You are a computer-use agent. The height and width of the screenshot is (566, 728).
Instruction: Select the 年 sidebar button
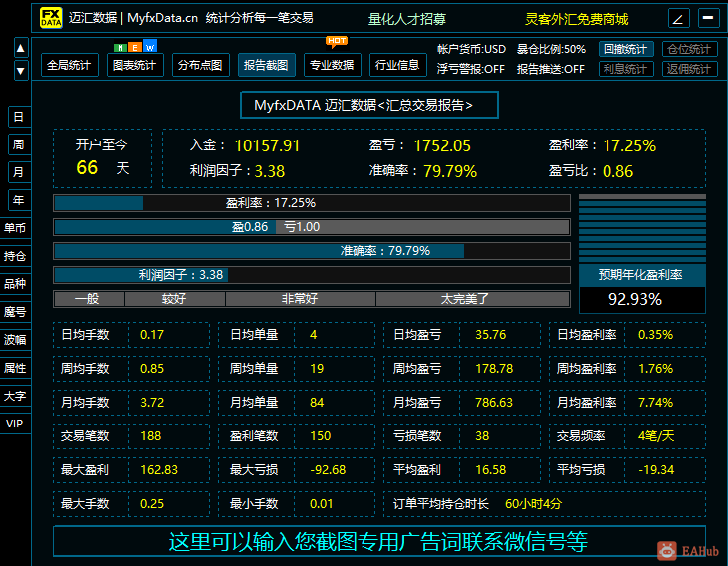coord(19,200)
